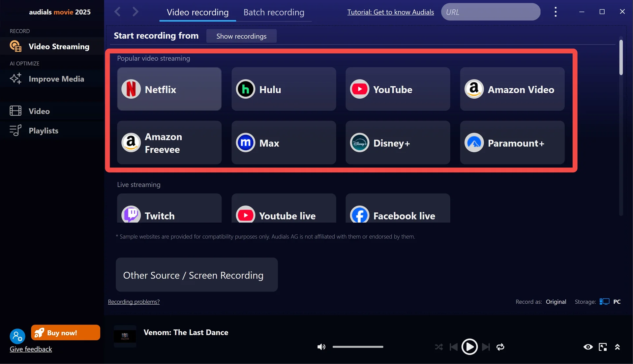Screen dimensions: 633x364
Task: Open the user account settings icon
Action: pyautogui.click(x=17, y=337)
